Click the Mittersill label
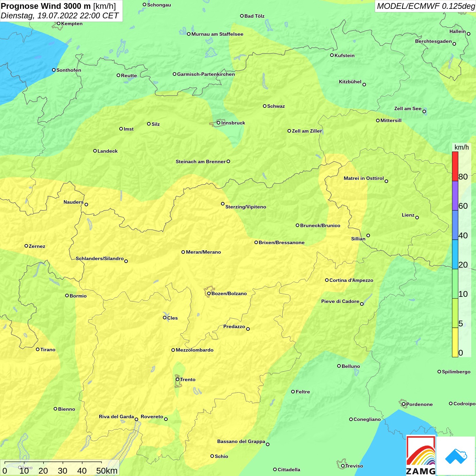The width and height of the screenshot is (476, 476). point(391,120)
